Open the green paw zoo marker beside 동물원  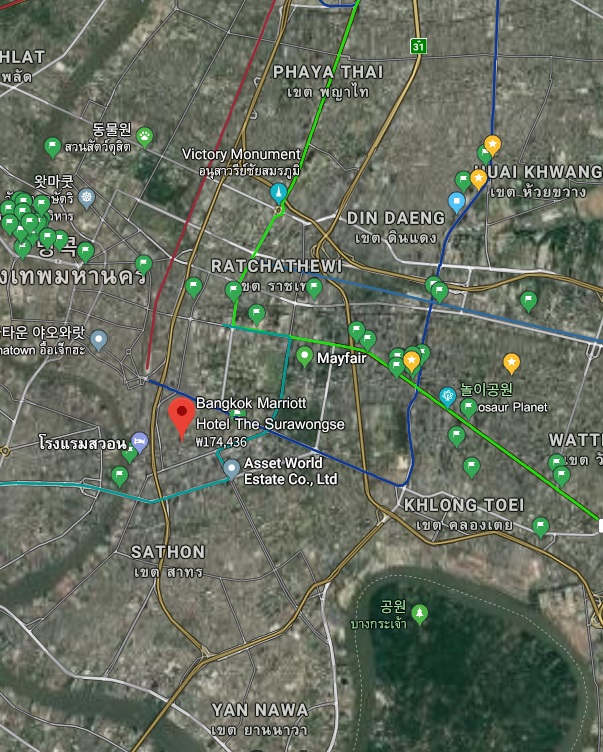pyautogui.click(x=144, y=137)
